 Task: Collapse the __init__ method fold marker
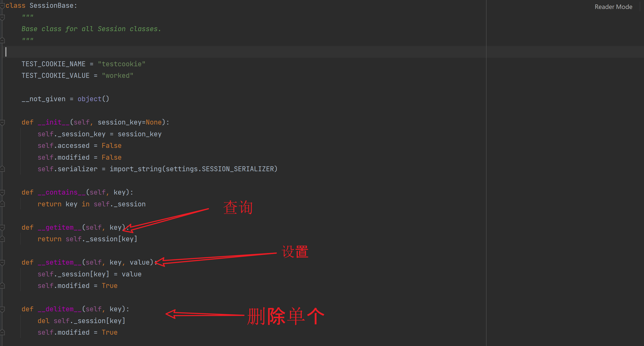point(3,122)
